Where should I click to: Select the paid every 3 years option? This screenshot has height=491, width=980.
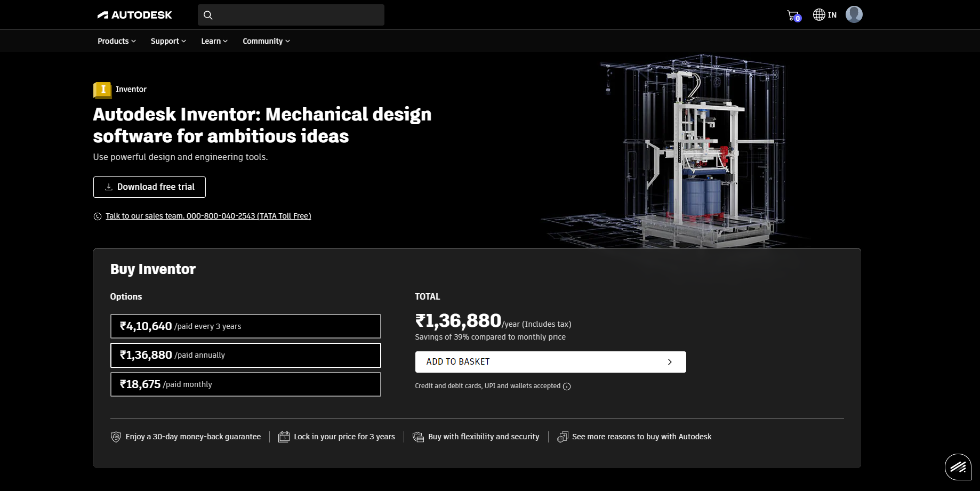246,326
